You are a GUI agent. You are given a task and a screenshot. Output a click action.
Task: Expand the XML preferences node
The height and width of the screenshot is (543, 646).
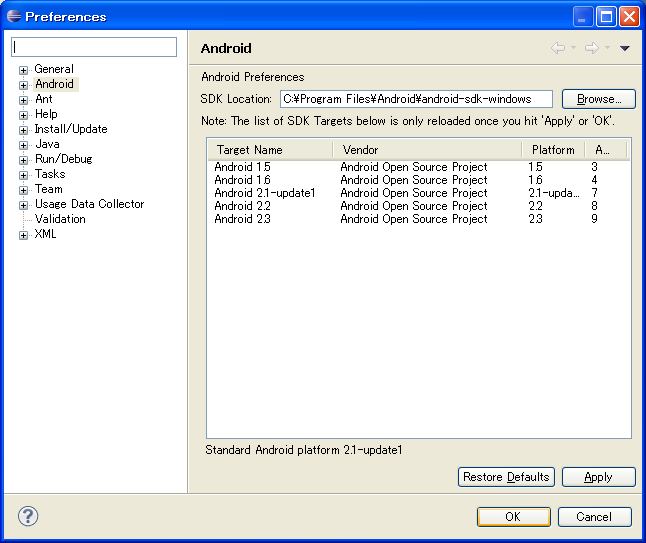pos(23,235)
